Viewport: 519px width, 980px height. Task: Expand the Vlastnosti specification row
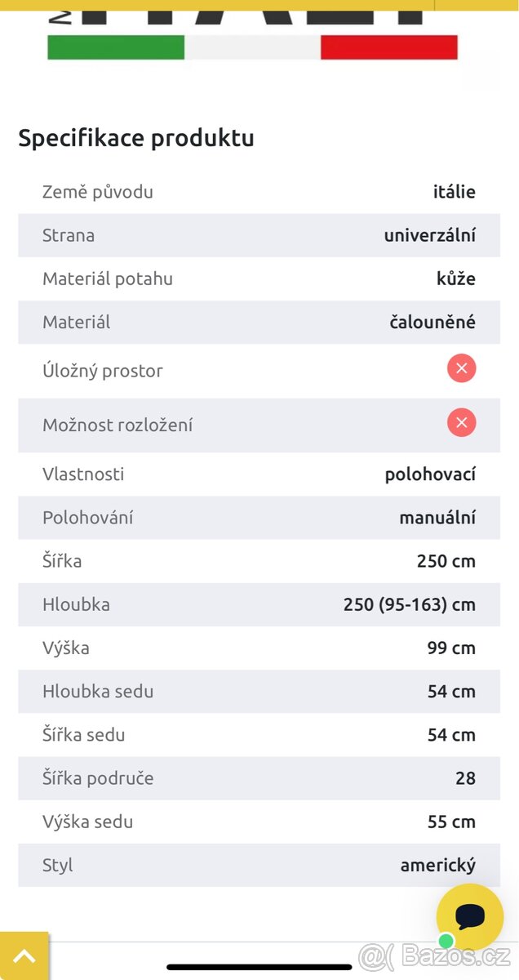tap(259, 474)
